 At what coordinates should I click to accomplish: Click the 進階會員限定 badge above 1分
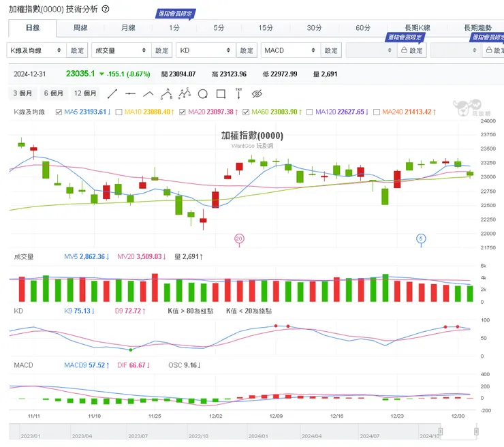(x=175, y=14)
